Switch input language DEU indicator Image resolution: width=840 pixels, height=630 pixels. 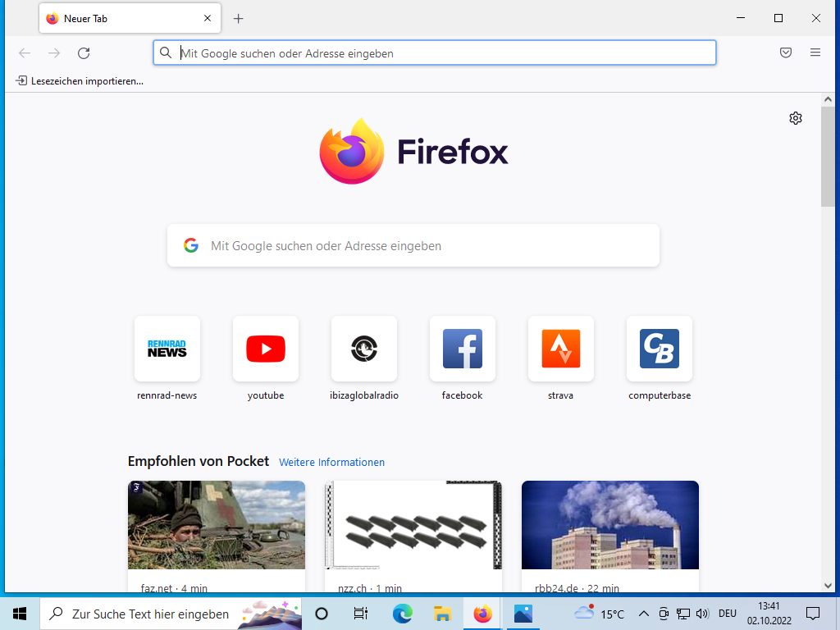coord(727,614)
